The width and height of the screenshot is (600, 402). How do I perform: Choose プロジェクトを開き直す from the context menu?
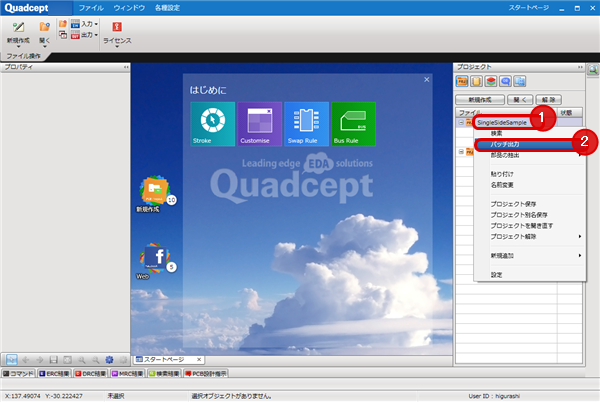pos(530,226)
